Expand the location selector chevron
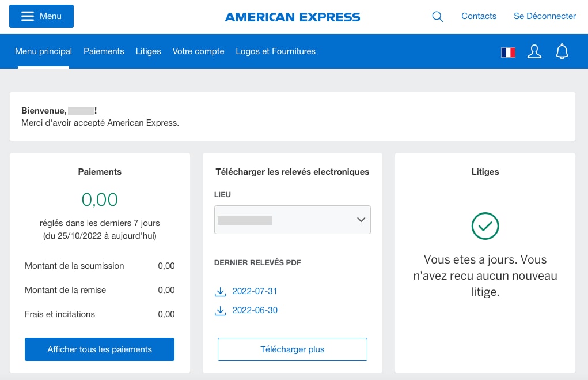The height and width of the screenshot is (380, 588). (361, 220)
